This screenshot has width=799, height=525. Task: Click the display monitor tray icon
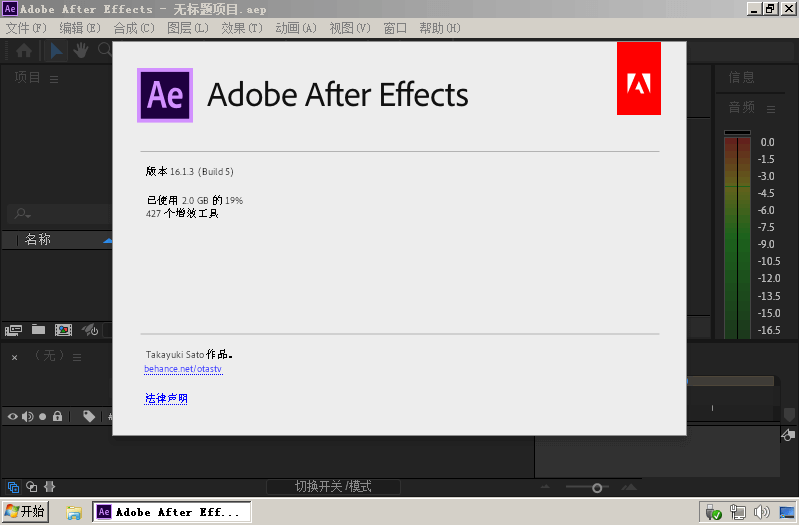(787, 512)
